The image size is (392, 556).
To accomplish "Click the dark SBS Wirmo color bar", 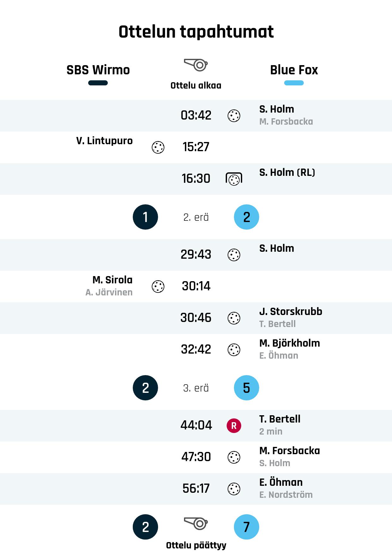I will pos(98,83).
